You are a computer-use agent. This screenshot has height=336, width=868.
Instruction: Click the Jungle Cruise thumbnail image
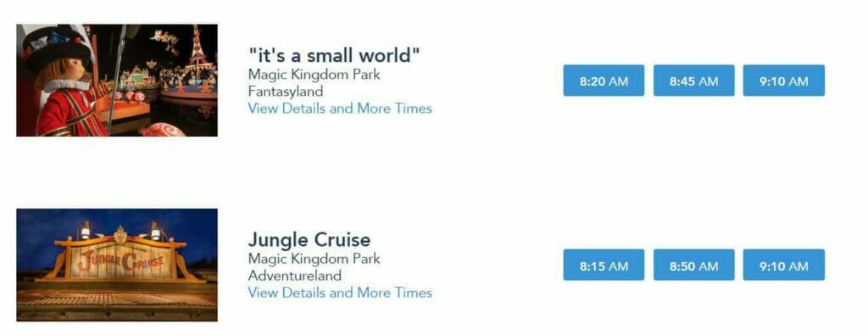tap(117, 265)
